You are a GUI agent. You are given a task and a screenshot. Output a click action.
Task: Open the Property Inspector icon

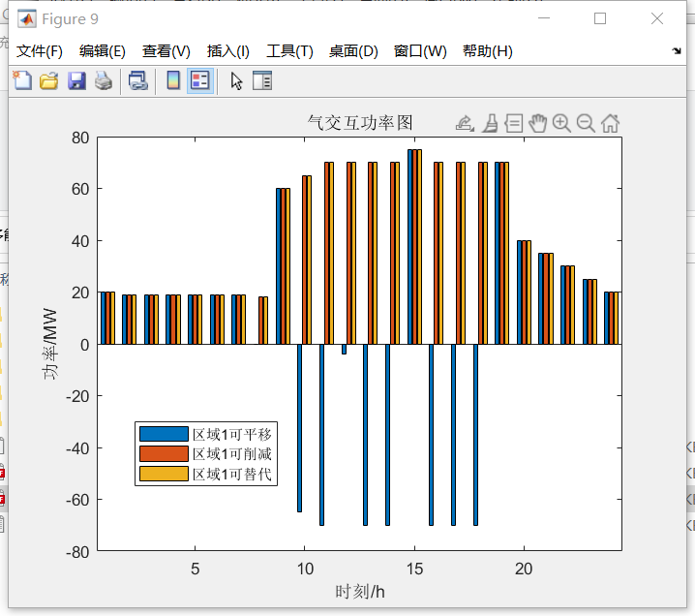[262, 80]
